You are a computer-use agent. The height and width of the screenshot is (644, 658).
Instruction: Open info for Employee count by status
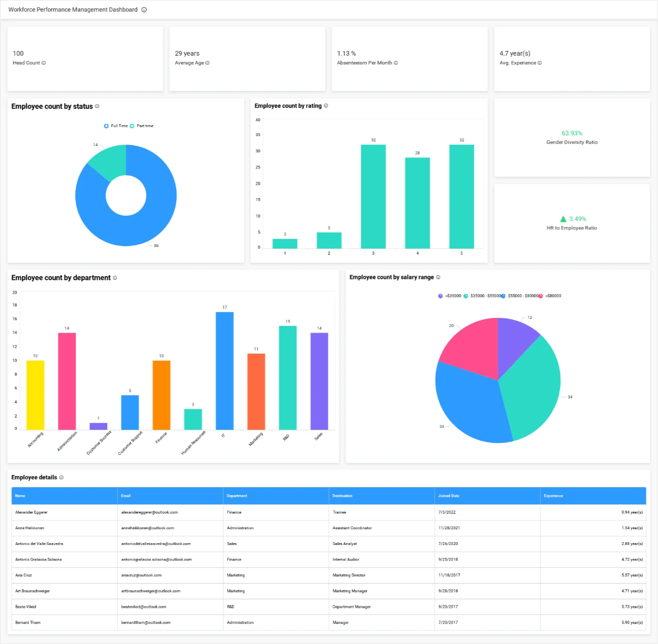coord(97,106)
